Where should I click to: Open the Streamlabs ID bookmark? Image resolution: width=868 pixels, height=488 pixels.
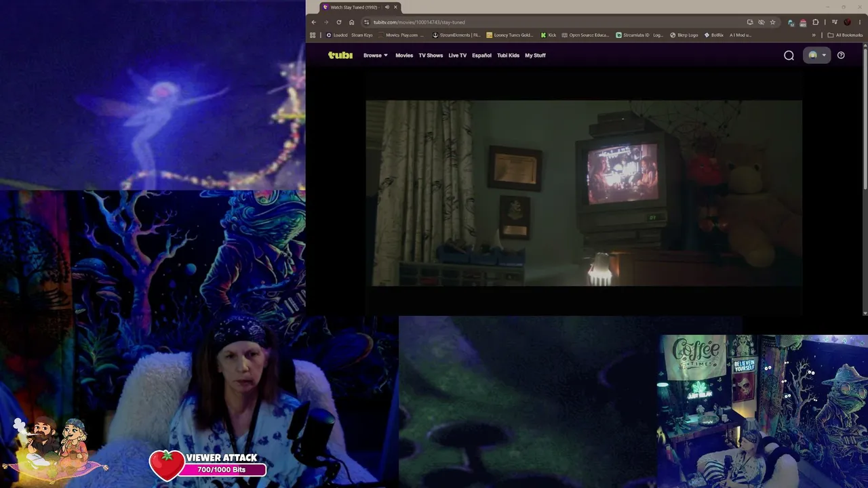click(639, 35)
